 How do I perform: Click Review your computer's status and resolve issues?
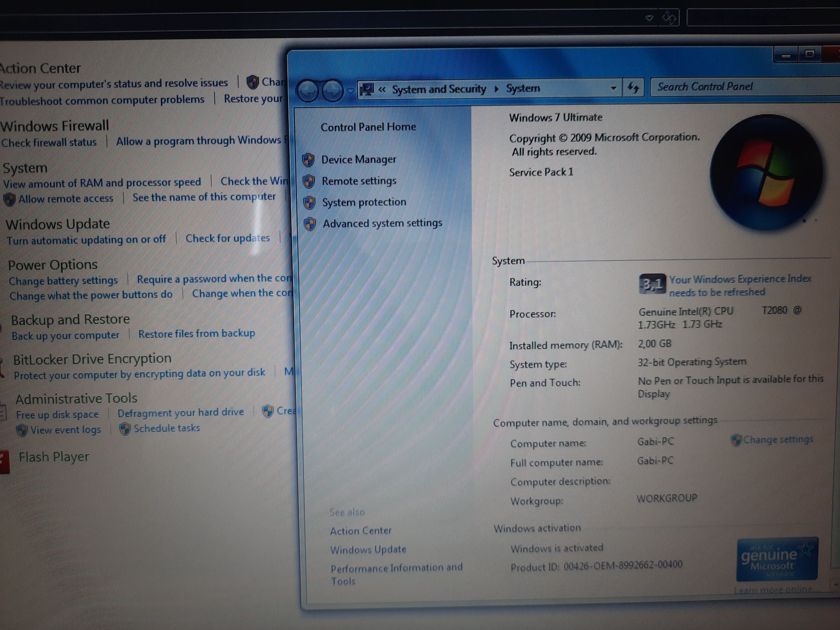pos(114,84)
